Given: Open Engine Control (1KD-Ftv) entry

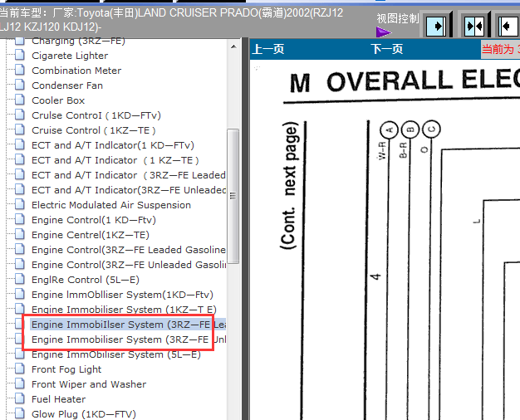Looking at the screenshot, I should pyautogui.click(x=94, y=220).
